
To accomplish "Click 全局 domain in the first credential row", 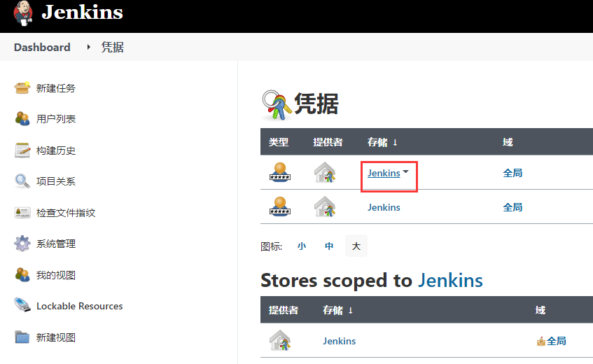I will (512, 173).
